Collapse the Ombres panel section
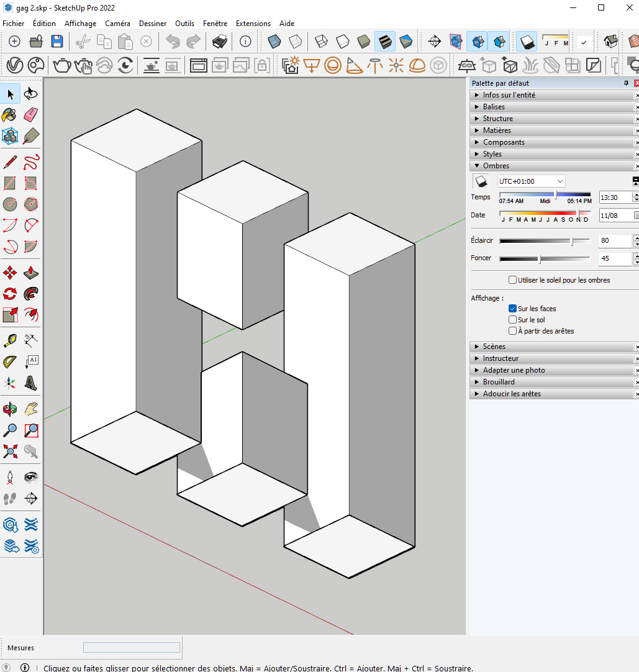 coord(496,166)
